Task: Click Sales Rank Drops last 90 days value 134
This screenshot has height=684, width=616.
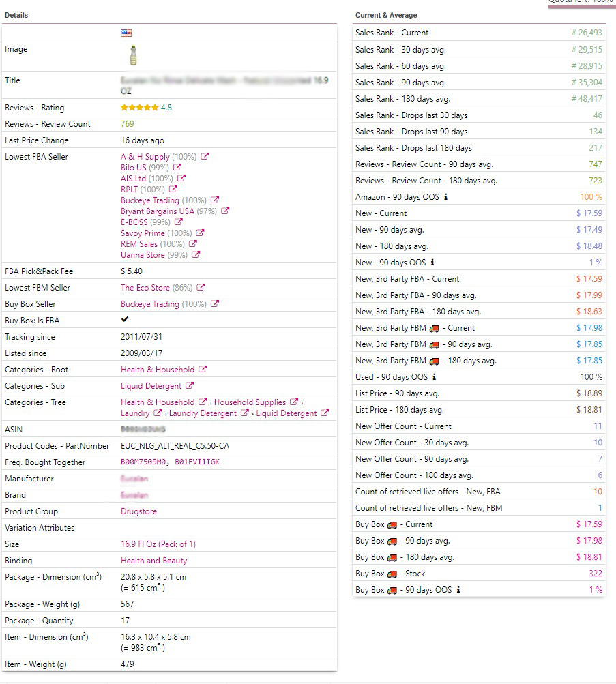Action: (x=596, y=132)
